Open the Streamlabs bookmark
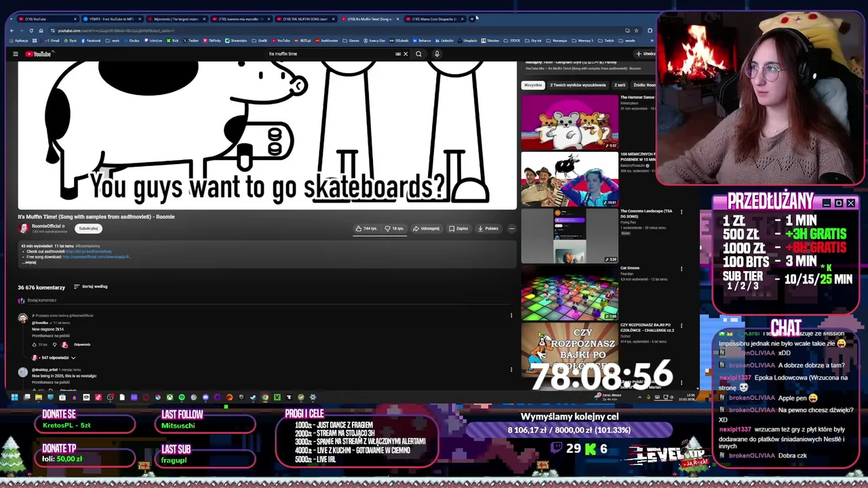Screen dimensions: 868x488 tap(236, 41)
